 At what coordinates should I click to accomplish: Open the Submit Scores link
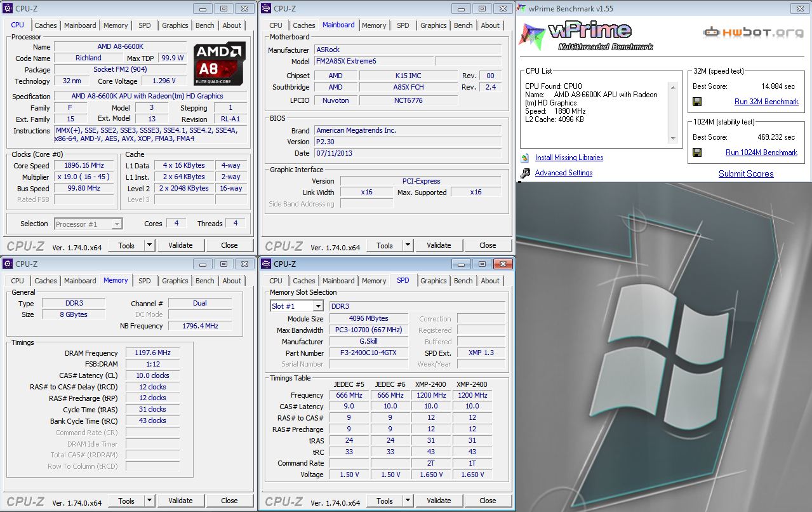tap(746, 173)
